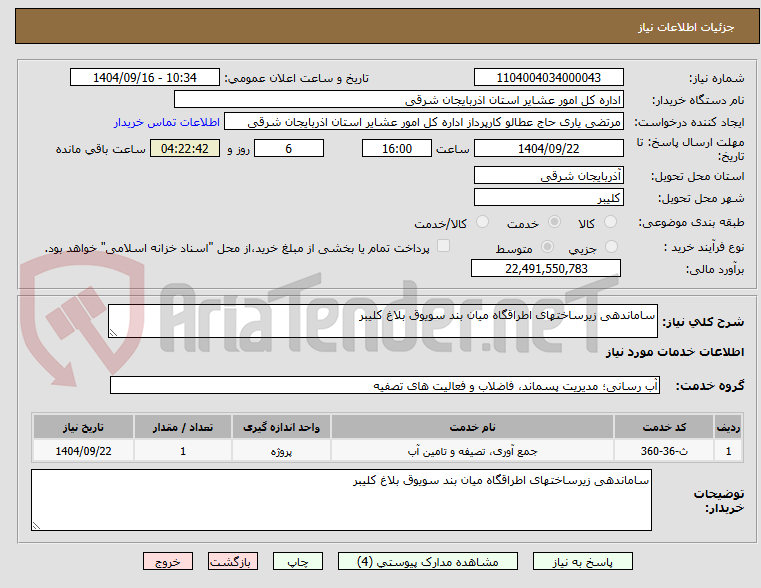The image size is (761, 588).
Task: Click service name cell جمع آوری، تصیفه و تامین آب
Action: pyautogui.click(x=472, y=451)
